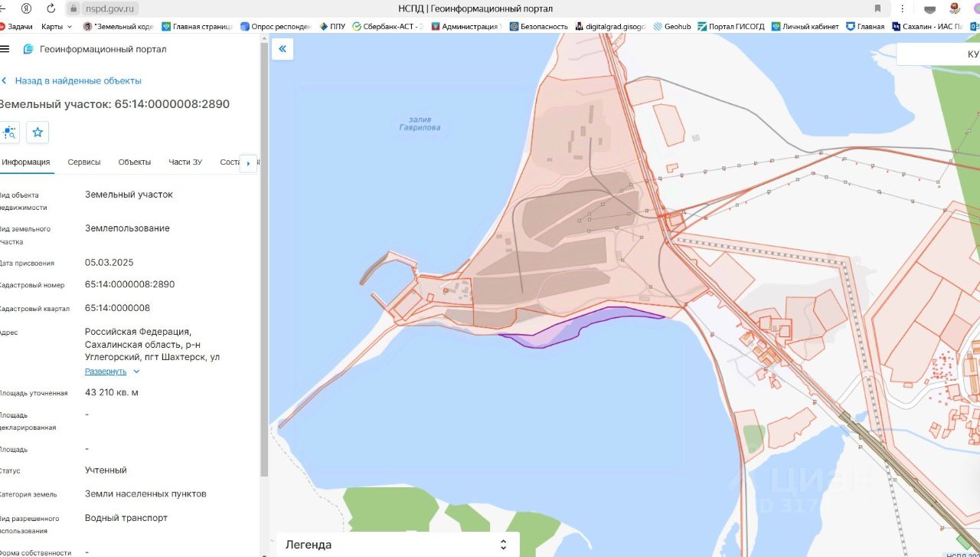The width and height of the screenshot is (980, 557).
Task: Open the Администрация bookmark
Action: [466, 26]
